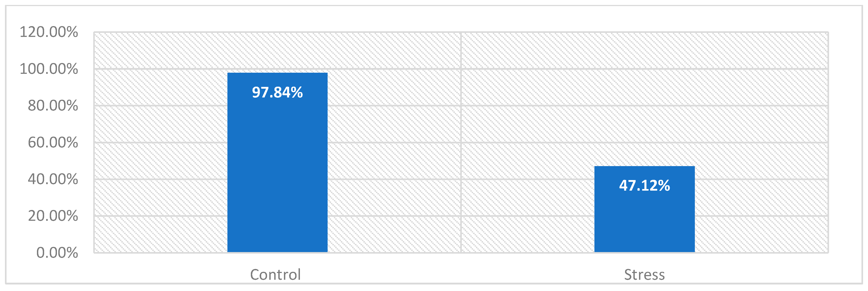Image resolution: width=868 pixels, height=291 pixels.
Task: Click the 97.84% data label
Action: tap(277, 92)
